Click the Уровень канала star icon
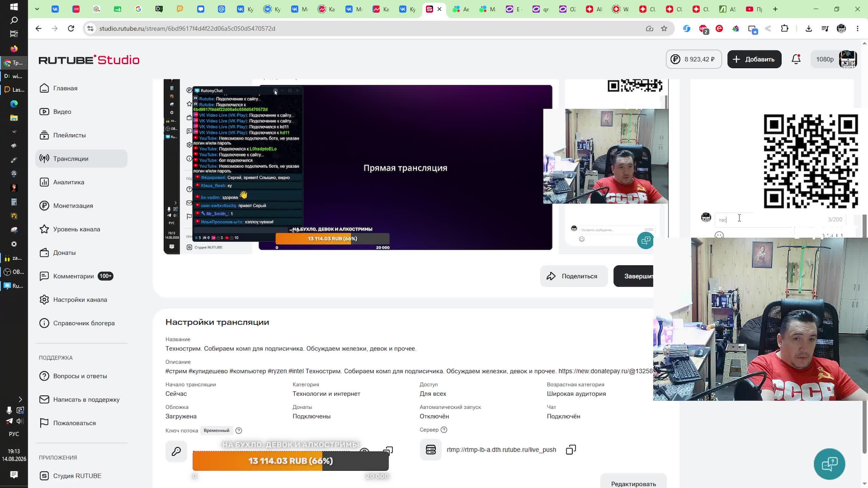 pos(44,229)
